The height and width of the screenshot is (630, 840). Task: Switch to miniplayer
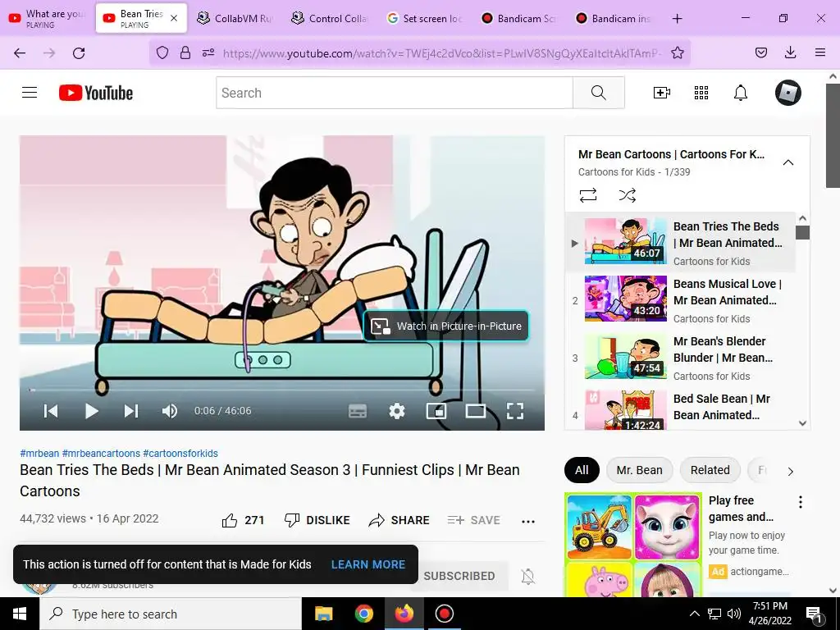pyautogui.click(x=436, y=411)
